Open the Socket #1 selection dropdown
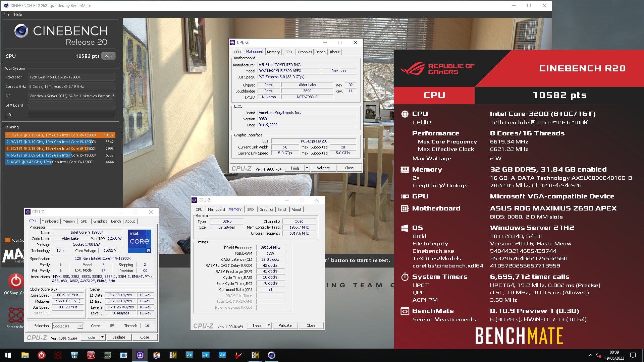This screenshot has height=362, width=644. [x=67, y=326]
